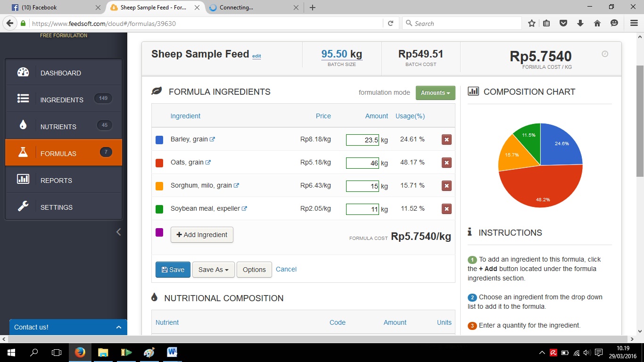
Task: Delete the Soybean meal, expeller row
Action: pyautogui.click(x=446, y=209)
